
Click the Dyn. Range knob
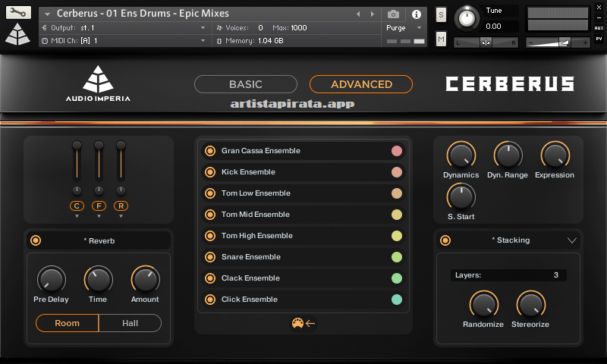pyautogui.click(x=508, y=155)
